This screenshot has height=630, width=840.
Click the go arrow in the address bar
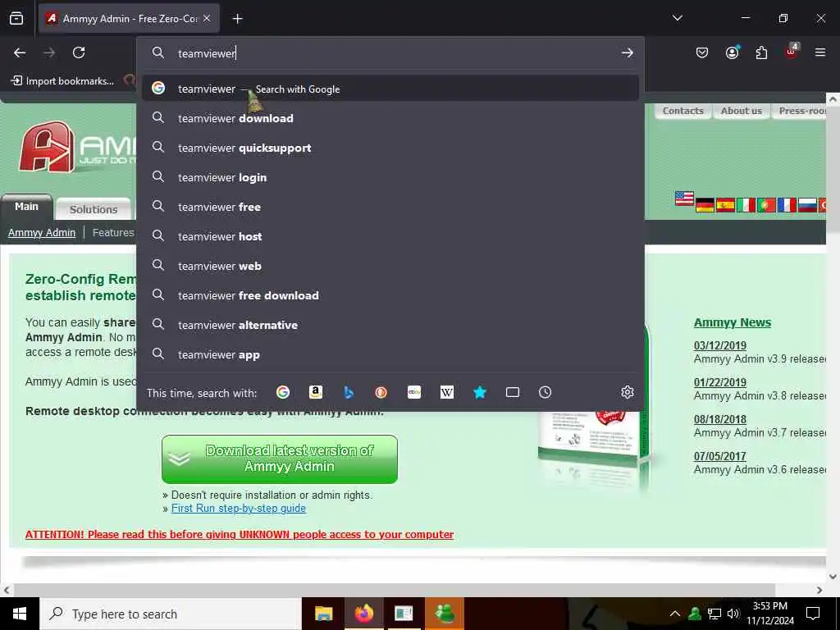pos(628,52)
